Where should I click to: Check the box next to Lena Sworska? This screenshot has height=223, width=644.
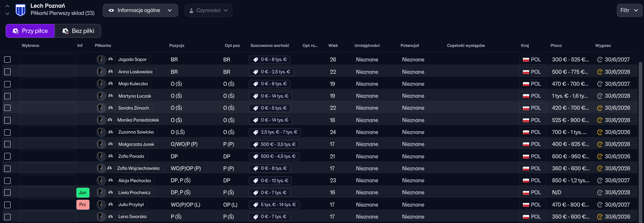(x=7, y=217)
